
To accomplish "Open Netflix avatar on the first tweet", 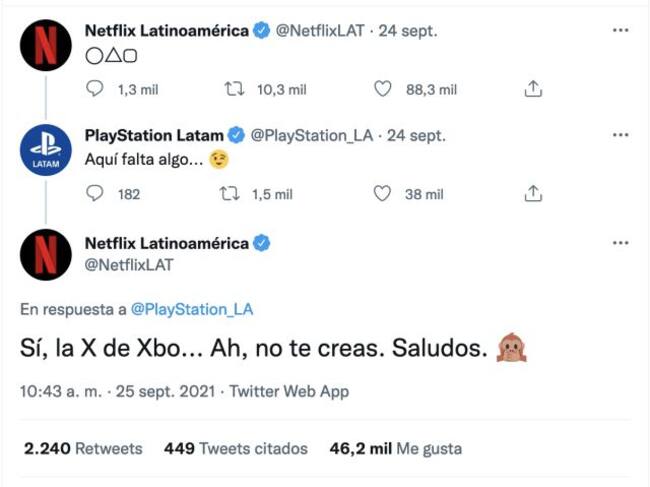I will click(x=45, y=46).
